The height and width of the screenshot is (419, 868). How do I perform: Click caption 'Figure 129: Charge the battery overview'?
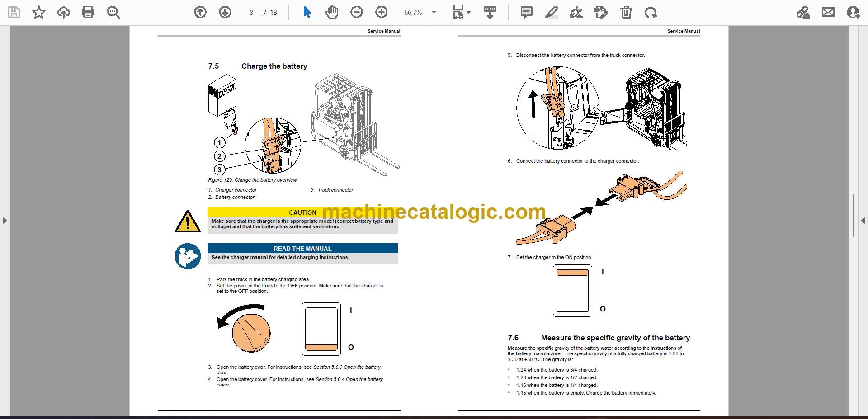pos(252,180)
